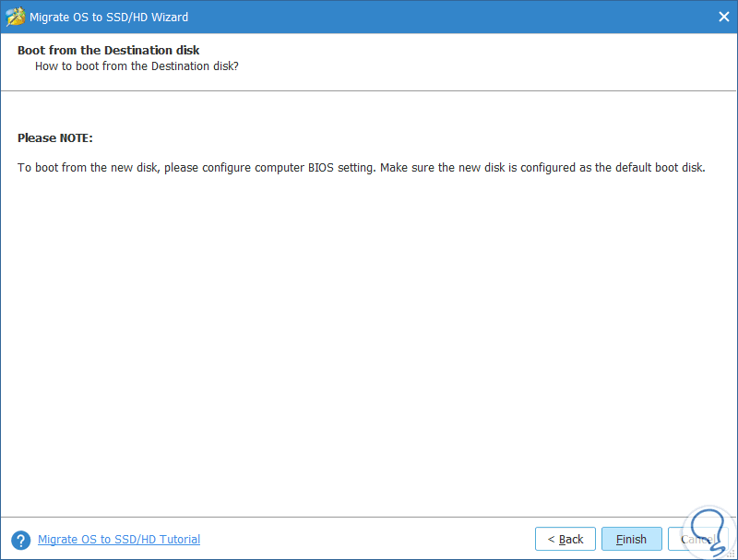Open the Migrate OS to SSD/HD Tutorial link
The height and width of the screenshot is (560, 738).
(x=119, y=540)
